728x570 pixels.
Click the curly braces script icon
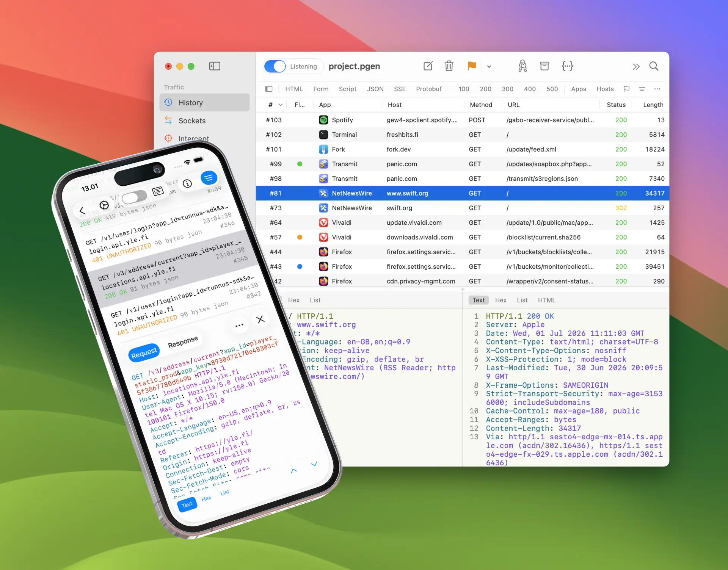[567, 66]
